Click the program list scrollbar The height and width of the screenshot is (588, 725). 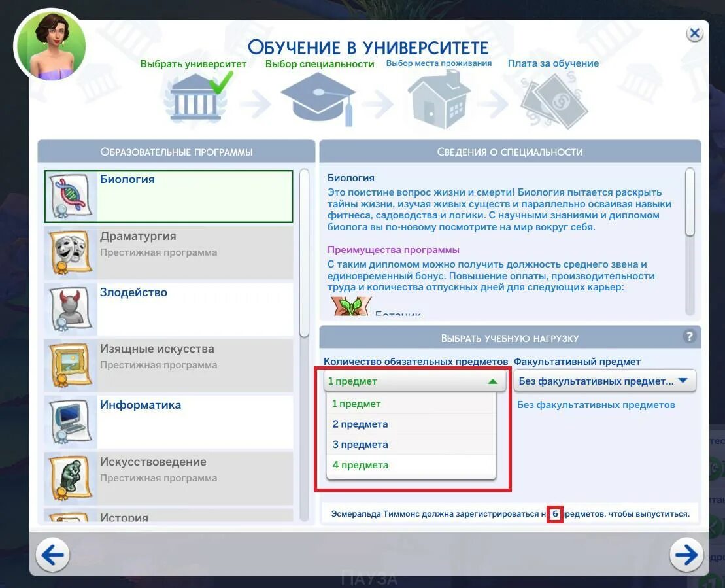coord(304,254)
